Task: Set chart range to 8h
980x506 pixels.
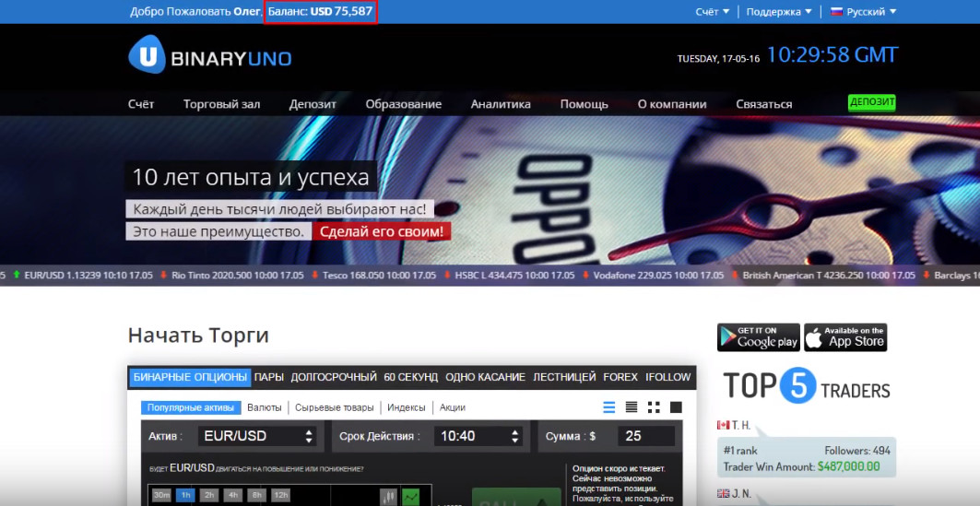Action: 256,495
